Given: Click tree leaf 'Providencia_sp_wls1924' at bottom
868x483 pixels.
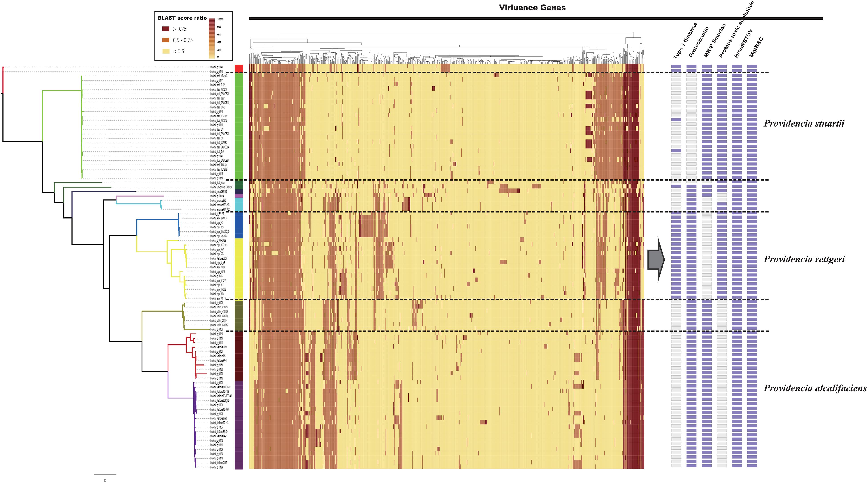Looking at the screenshot, I should pos(216,467).
